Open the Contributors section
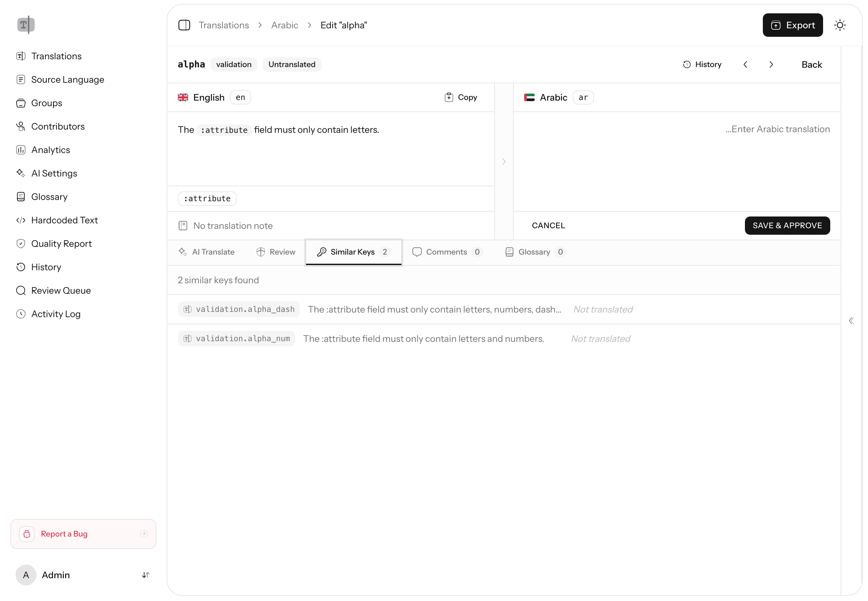Screen dimensions: 868x601 coord(58,126)
